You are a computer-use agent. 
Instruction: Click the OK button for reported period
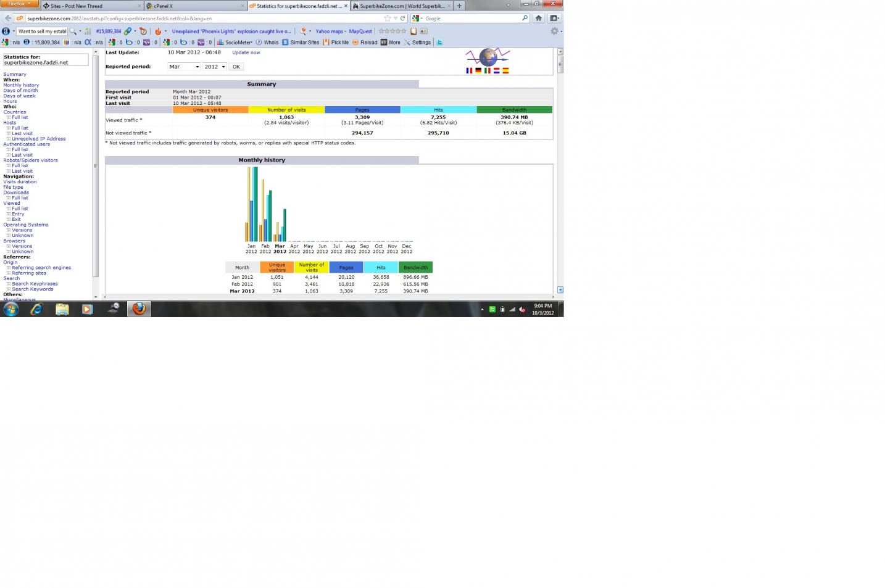236,67
